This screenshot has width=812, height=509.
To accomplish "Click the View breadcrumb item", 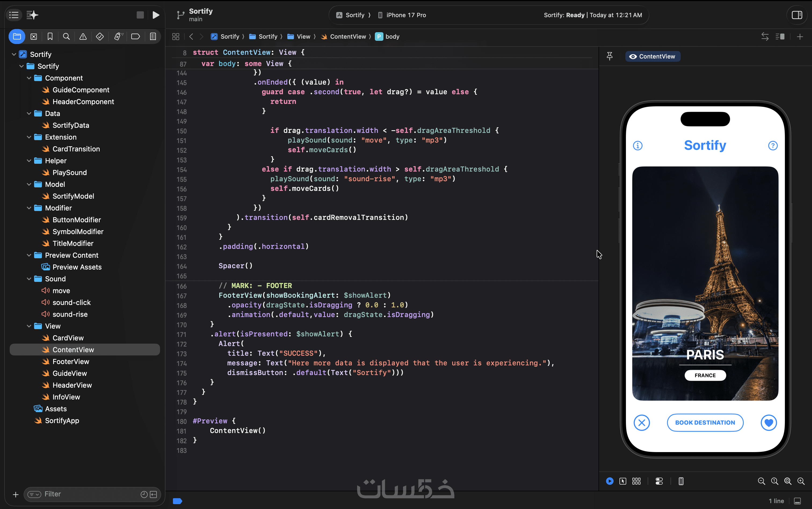I will tap(303, 36).
